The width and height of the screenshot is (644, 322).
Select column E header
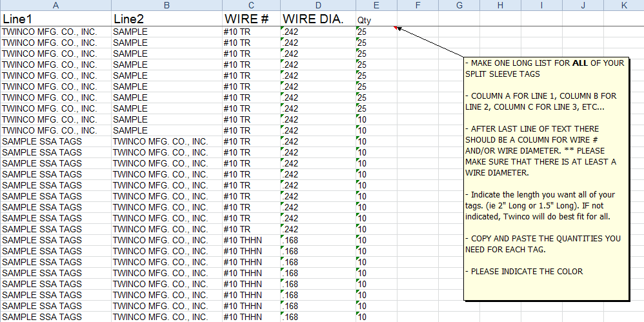377,5
